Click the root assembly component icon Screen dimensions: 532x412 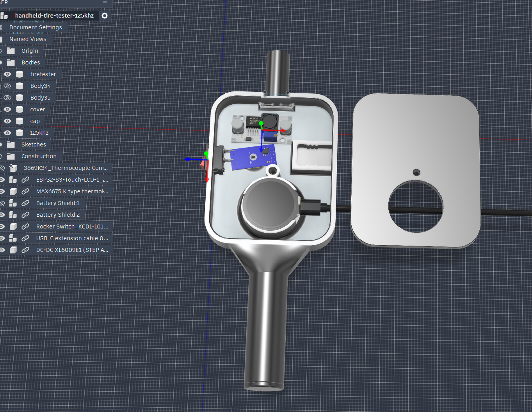click(4, 16)
